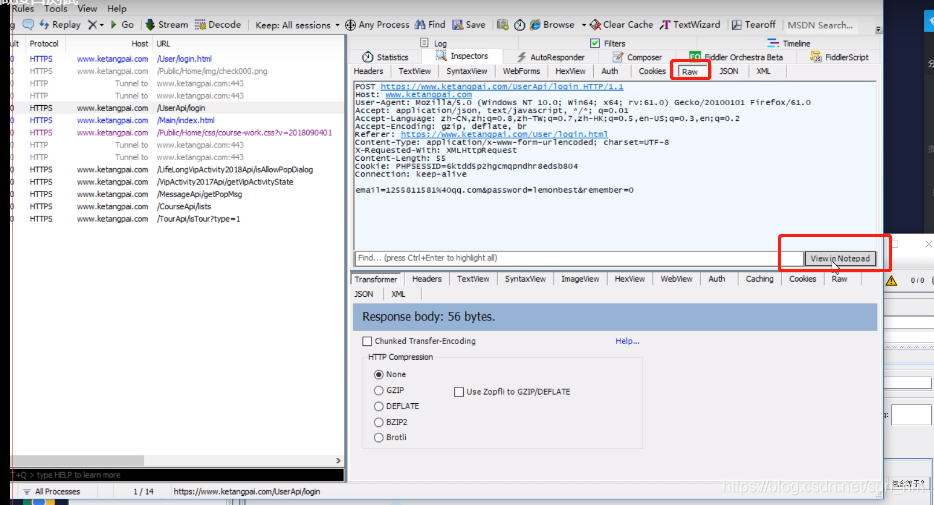Select the request Raw tab
The height and width of the screenshot is (505, 934).
tap(690, 71)
